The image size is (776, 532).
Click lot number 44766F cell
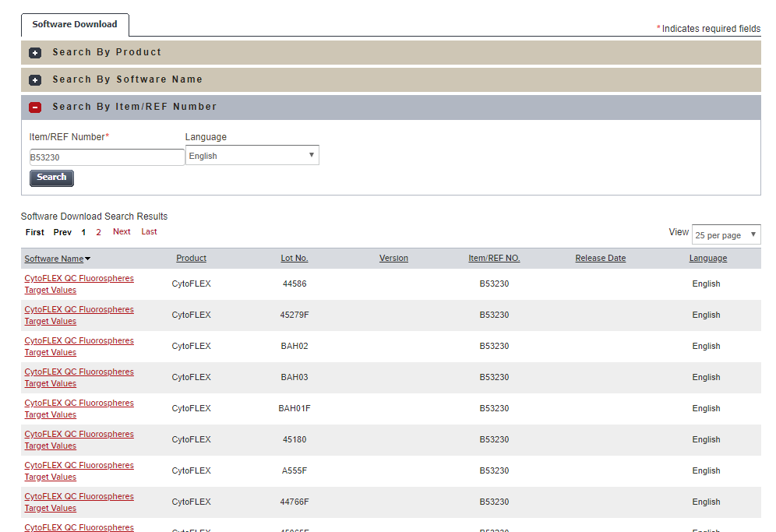click(295, 502)
